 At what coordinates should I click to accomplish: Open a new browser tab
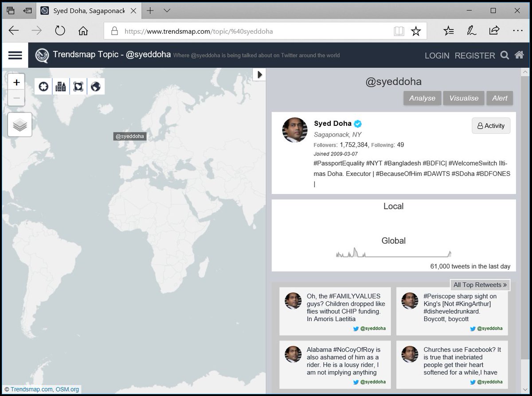click(150, 11)
